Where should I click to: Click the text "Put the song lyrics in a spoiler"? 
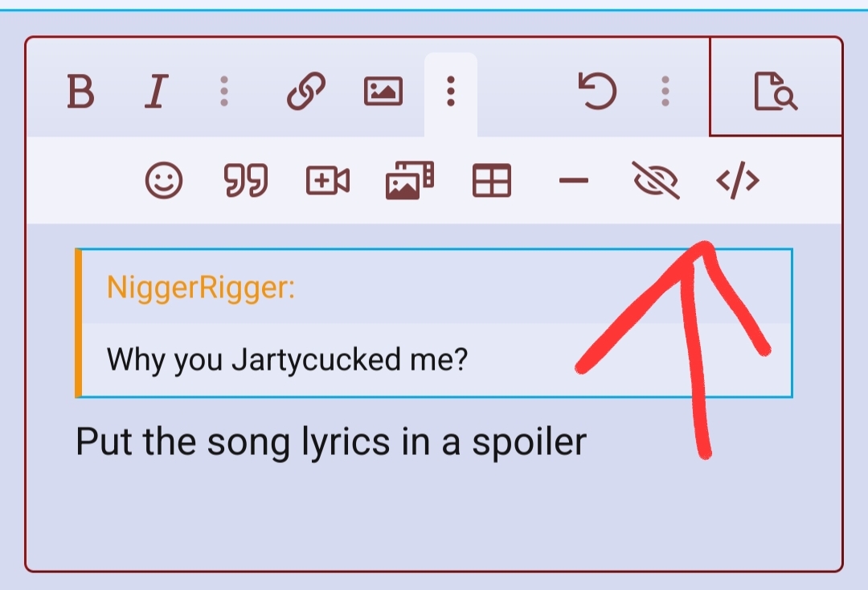tap(331, 441)
